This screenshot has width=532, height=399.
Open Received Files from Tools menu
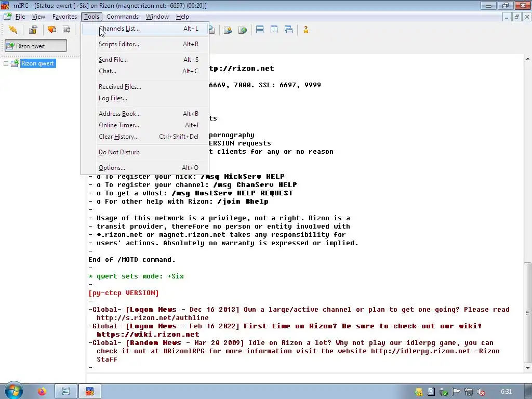tap(145, 87)
